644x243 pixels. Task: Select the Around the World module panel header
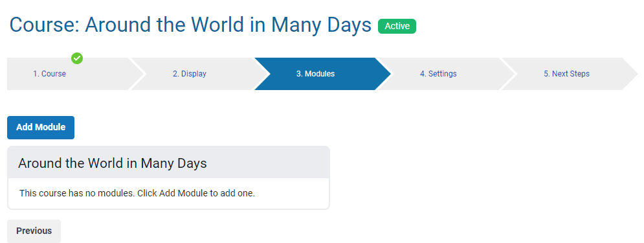coord(168,163)
